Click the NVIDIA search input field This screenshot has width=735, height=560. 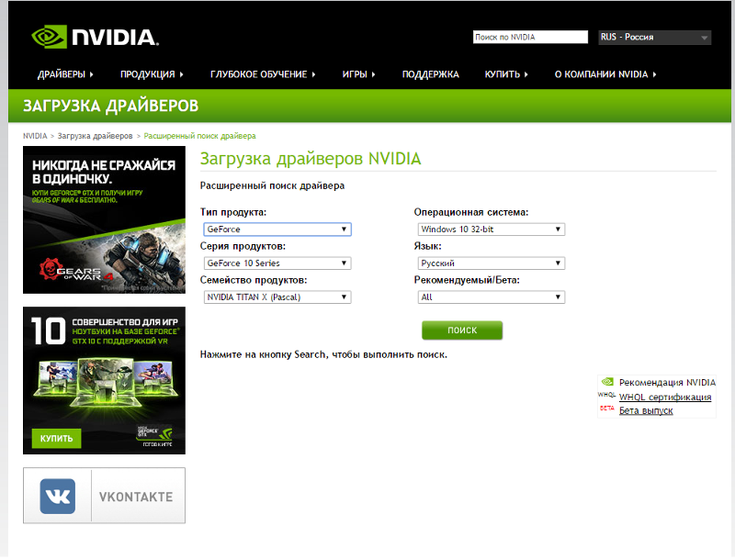pyautogui.click(x=531, y=37)
